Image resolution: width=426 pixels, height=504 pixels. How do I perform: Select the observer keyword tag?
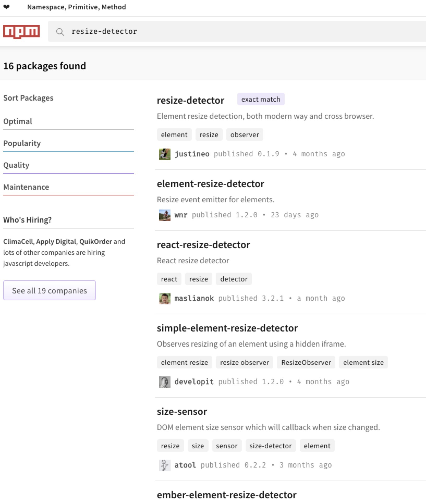(245, 135)
